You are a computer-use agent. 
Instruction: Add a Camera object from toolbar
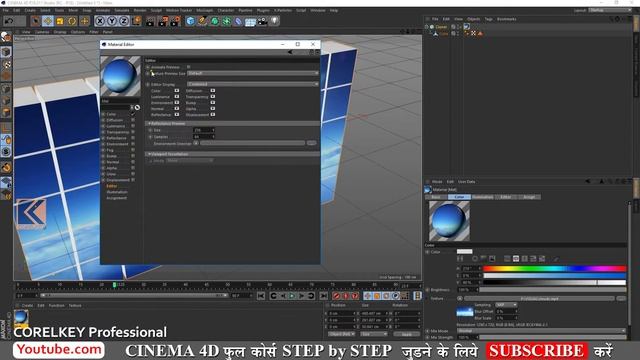(262, 21)
